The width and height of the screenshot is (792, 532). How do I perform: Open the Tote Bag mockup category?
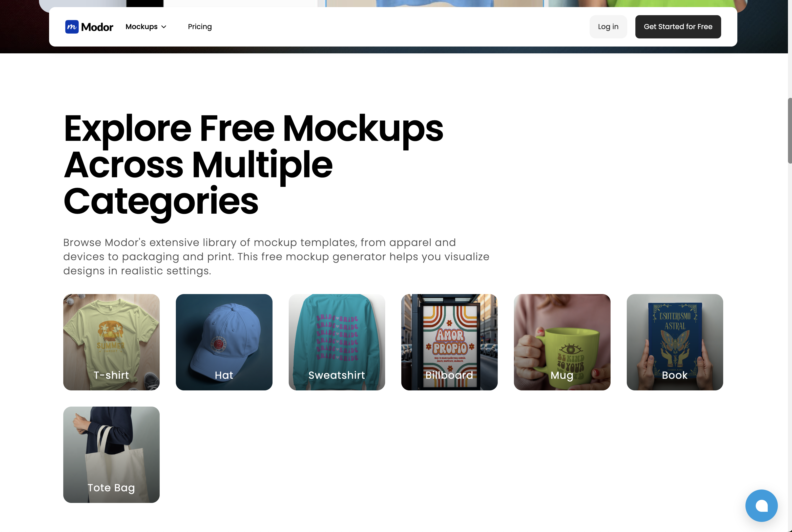pyautogui.click(x=111, y=455)
